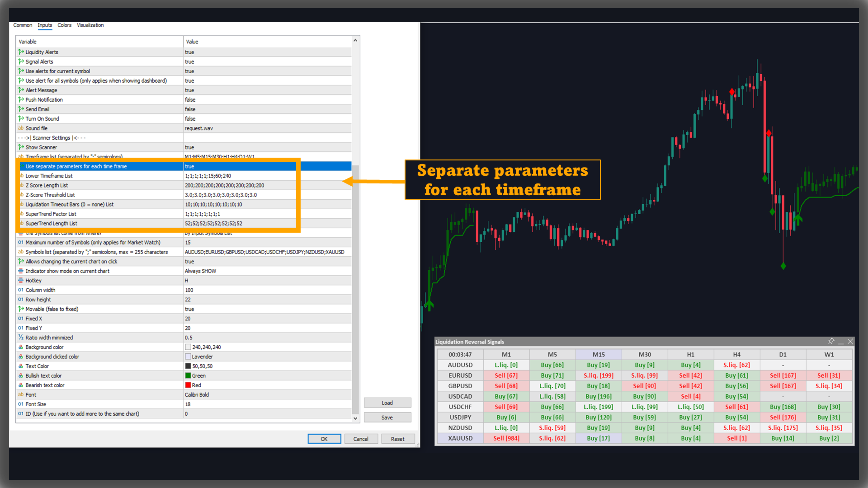The width and height of the screenshot is (868, 488).
Task: Click the Load button
Action: pyautogui.click(x=387, y=403)
